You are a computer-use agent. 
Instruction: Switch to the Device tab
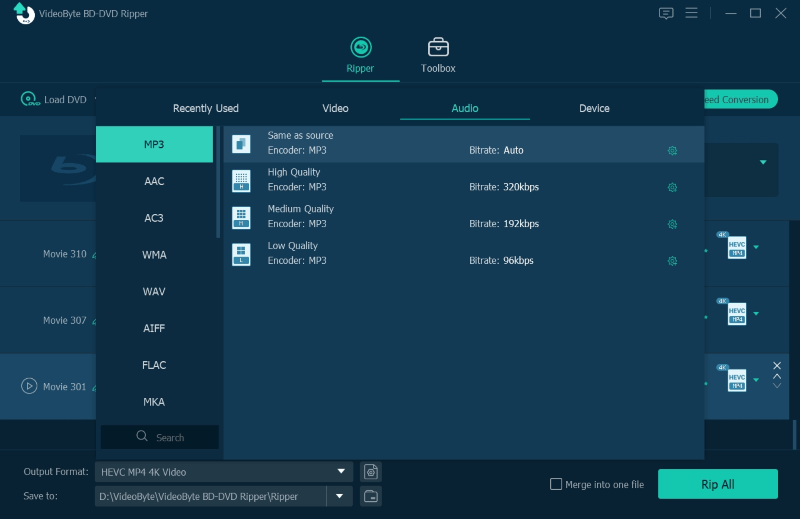594,108
